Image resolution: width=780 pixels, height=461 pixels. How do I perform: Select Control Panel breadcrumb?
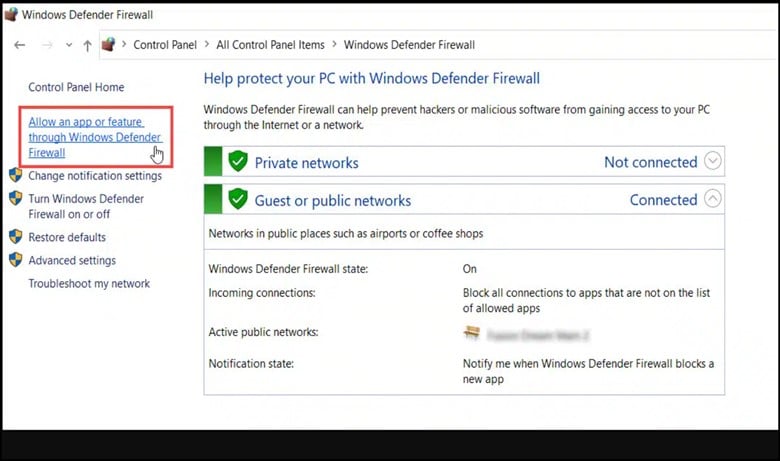(x=165, y=45)
